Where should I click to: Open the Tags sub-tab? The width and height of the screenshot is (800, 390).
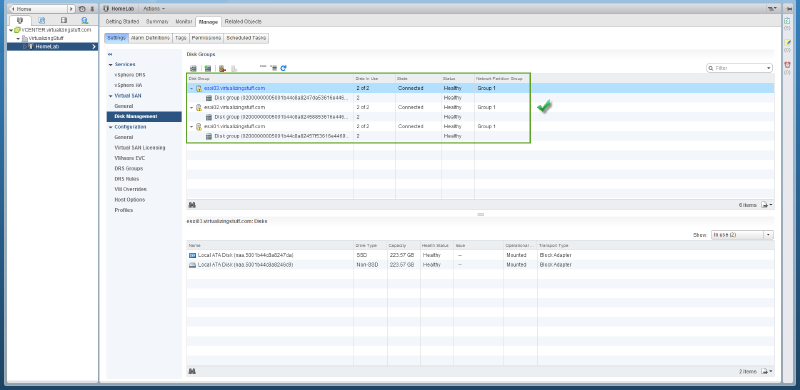pos(181,38)
